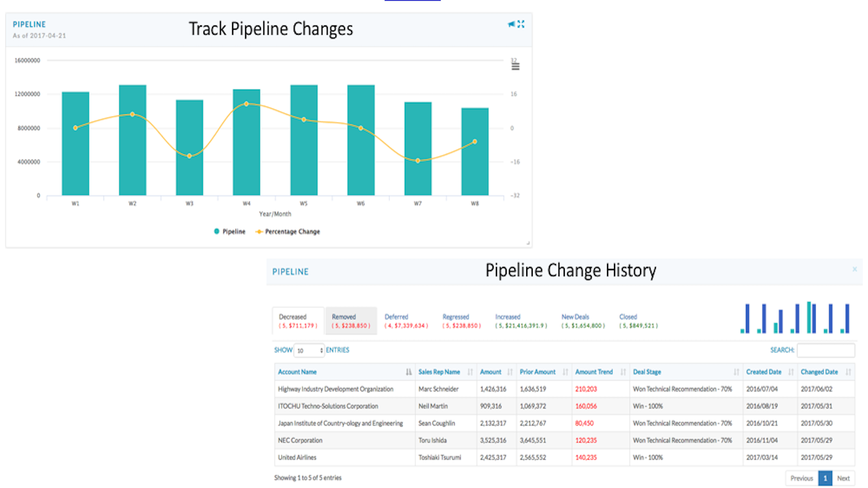This screenshot has width=868, height=488.
Task: Sort by Changed Date sort icon
Action: tap(848, 372)
